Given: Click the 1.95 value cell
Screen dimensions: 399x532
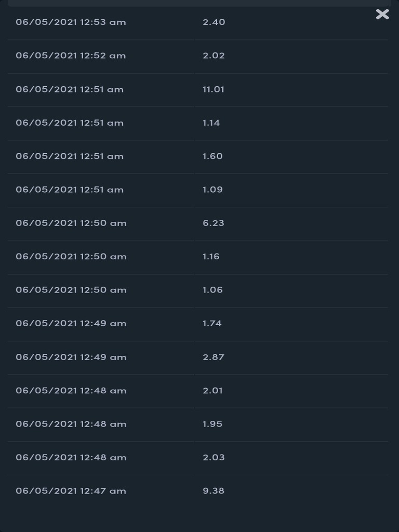Looking at the screenshot, I should point(212,424).
